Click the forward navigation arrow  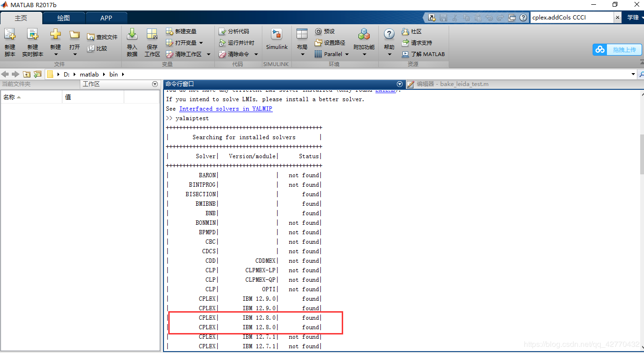(x=16, y=74)
